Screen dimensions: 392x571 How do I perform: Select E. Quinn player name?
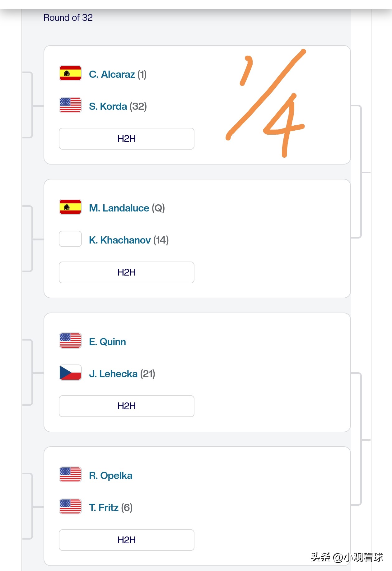point(107,342)
